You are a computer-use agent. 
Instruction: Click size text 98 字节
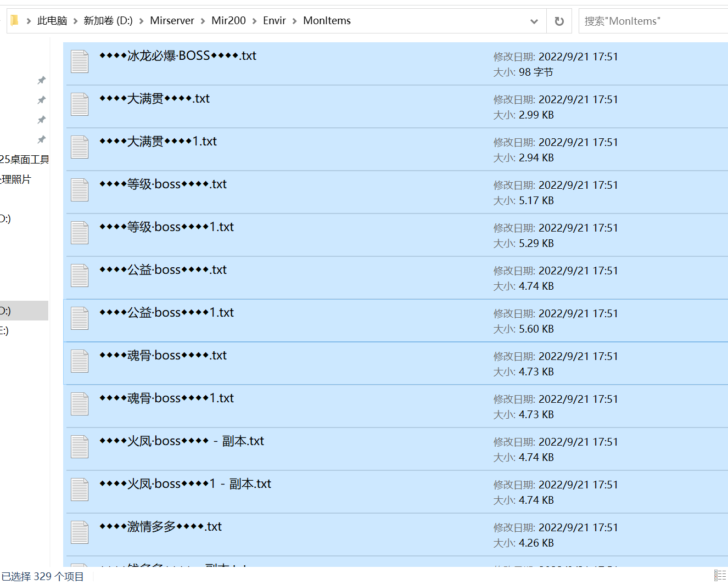(x=536, y=72)
